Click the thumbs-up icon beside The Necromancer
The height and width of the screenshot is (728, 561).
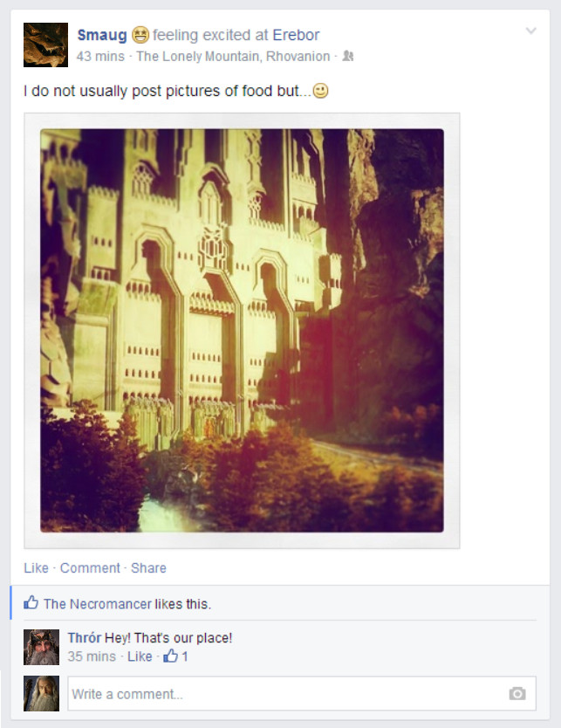31,602
